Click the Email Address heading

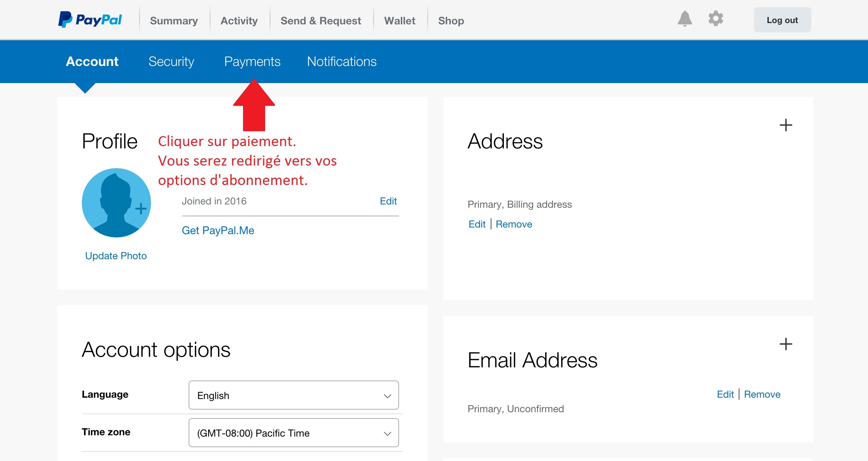pyautogui.click(x=532, y=360)
